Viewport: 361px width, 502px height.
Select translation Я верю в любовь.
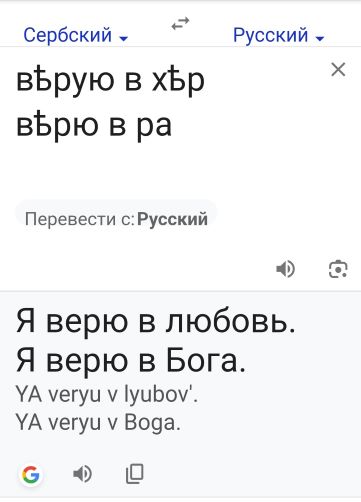pyautogui.click(x=156, y=322)
